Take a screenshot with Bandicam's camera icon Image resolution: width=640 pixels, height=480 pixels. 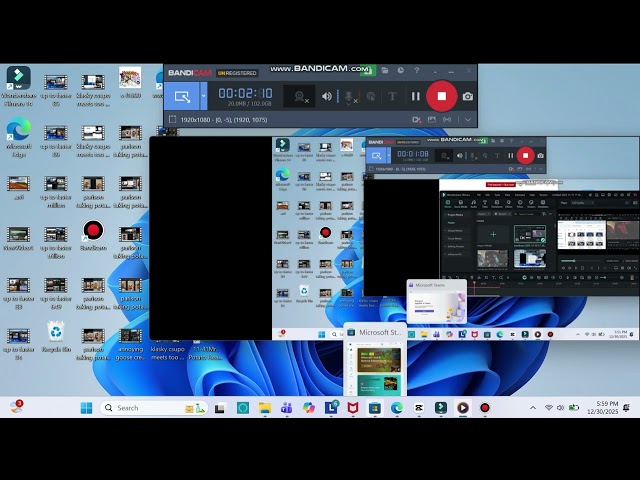pos(468,96)
